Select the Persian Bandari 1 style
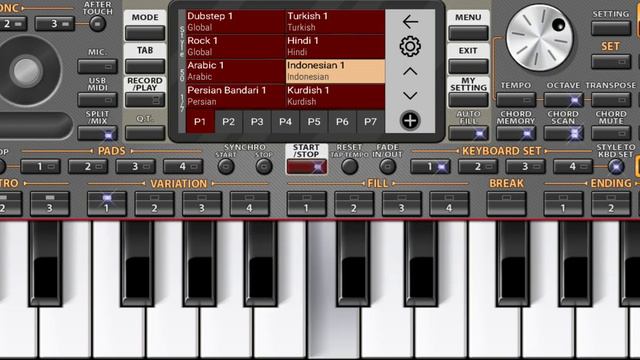640x360 pixels. point(236,96)
